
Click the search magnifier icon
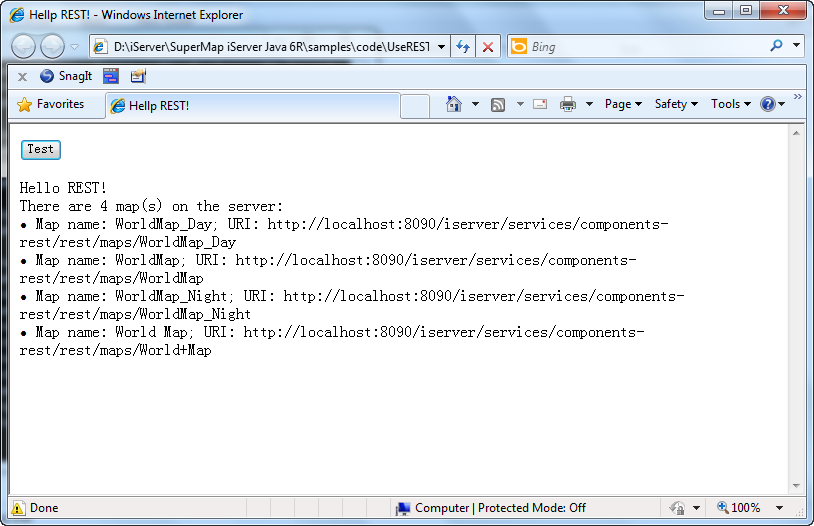point(776,46)
